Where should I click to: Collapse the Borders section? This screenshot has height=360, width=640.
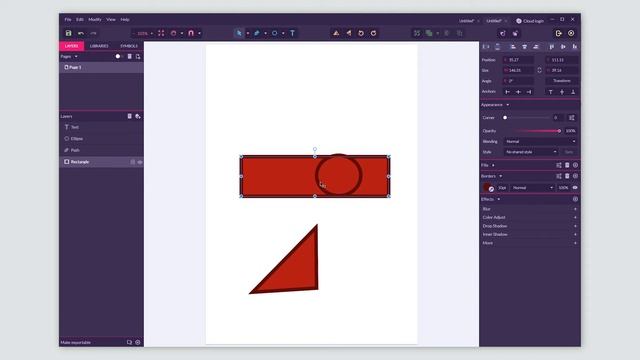click(500, 176)
